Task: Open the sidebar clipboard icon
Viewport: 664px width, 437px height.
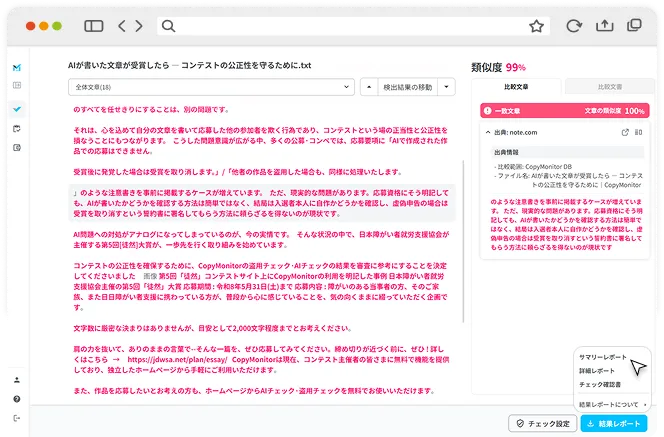Action: point(17,129)
